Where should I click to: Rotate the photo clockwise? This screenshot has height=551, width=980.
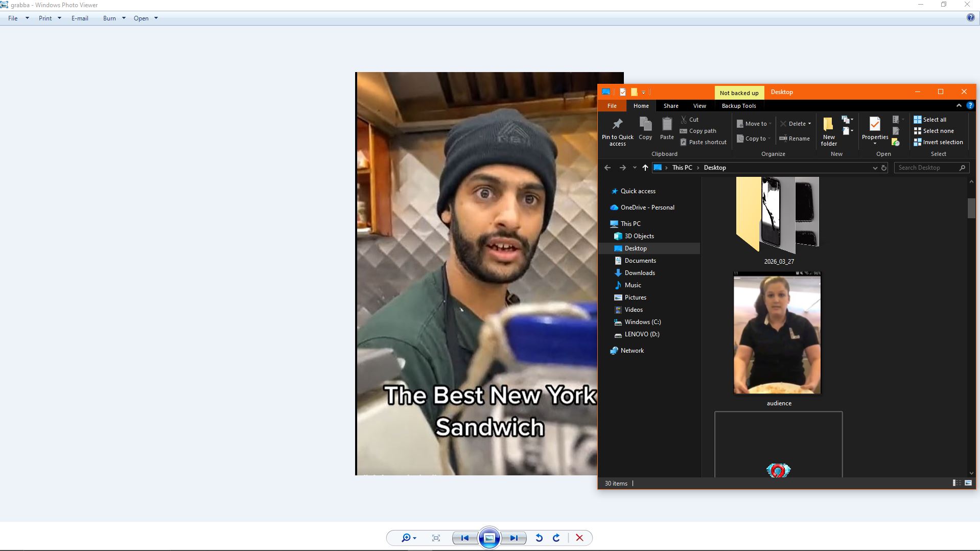(556, 538)
